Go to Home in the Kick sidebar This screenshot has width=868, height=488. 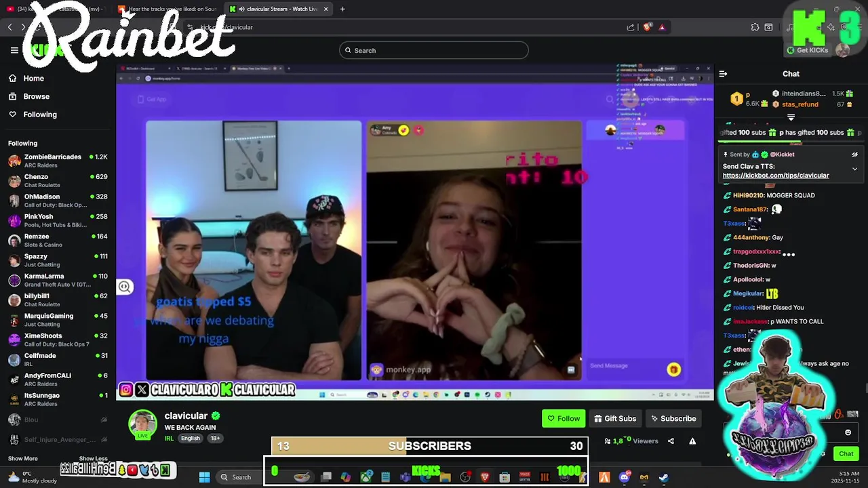pyautogui.click(x=34, y=79)
